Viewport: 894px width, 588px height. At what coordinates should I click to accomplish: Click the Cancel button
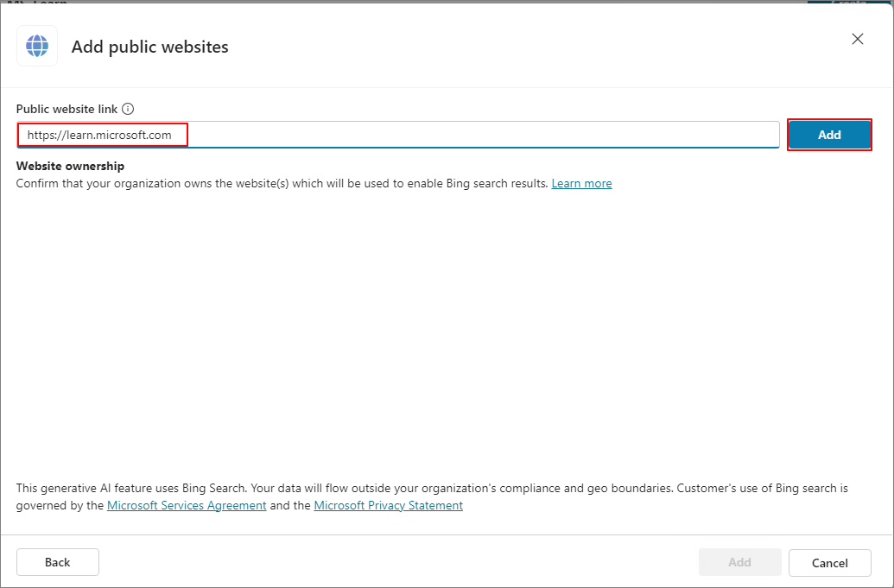(829, 563)
